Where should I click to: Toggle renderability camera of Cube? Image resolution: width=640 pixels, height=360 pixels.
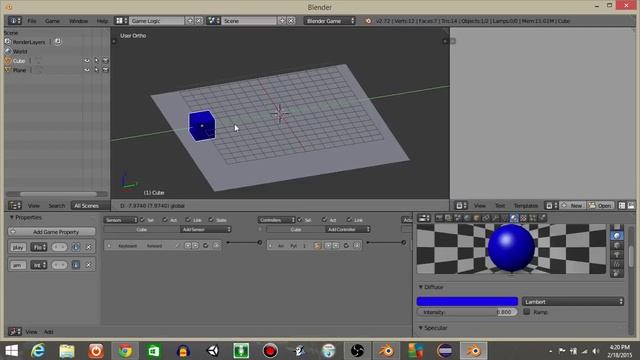(x=105, y=61)
